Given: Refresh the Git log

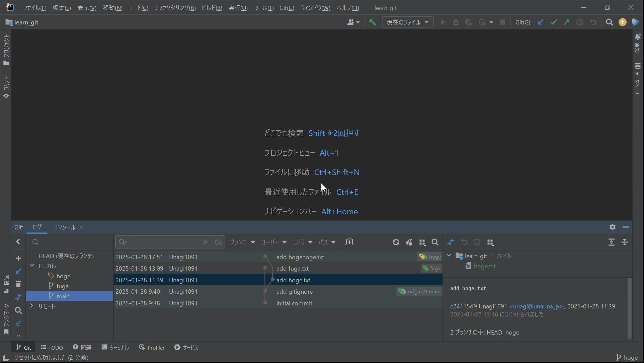Looking at the screenshot, I should pos(396,242).
